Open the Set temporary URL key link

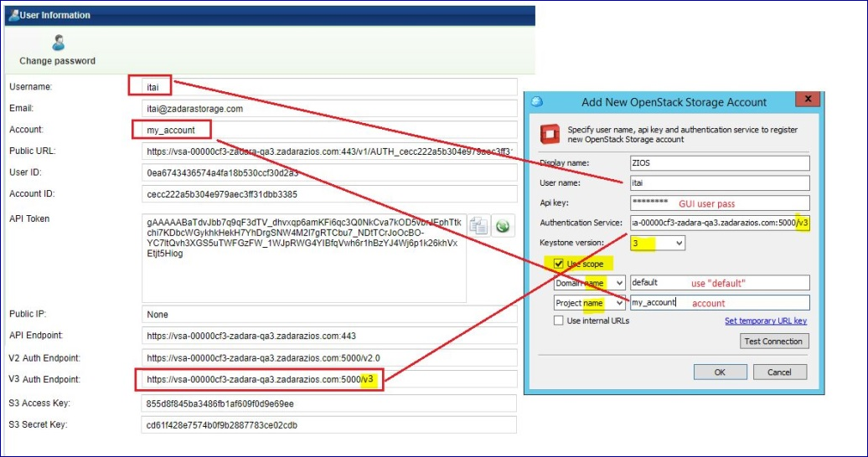[766, 321]
